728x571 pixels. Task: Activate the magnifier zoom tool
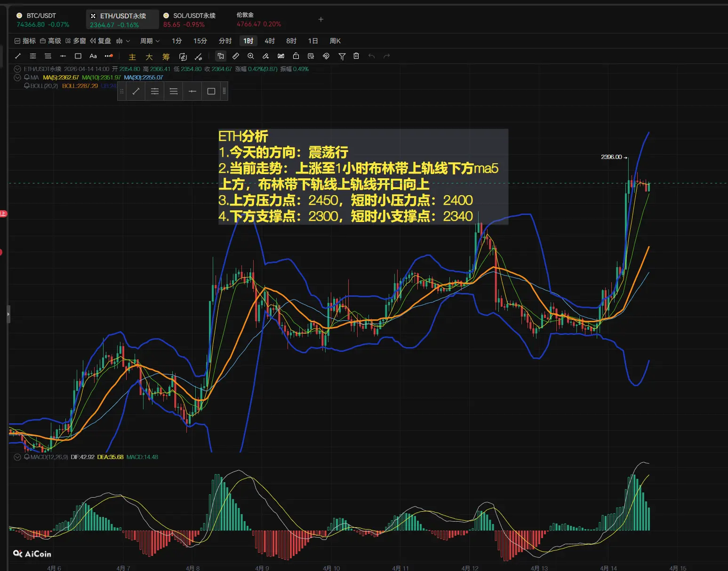[251, 56]
